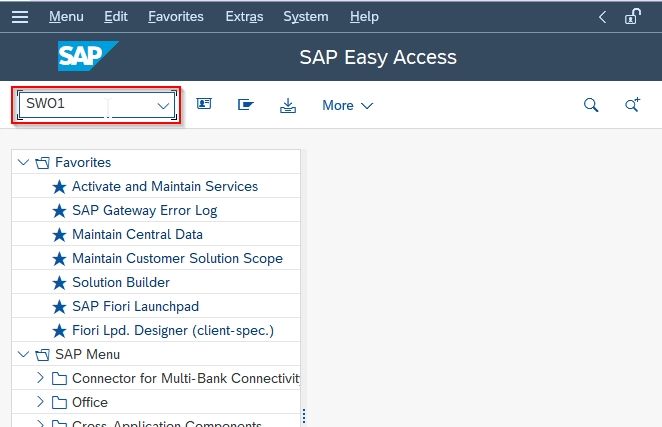Click star icon beside Solution Builder
662x427 pixels.
[x=59, y=283]
